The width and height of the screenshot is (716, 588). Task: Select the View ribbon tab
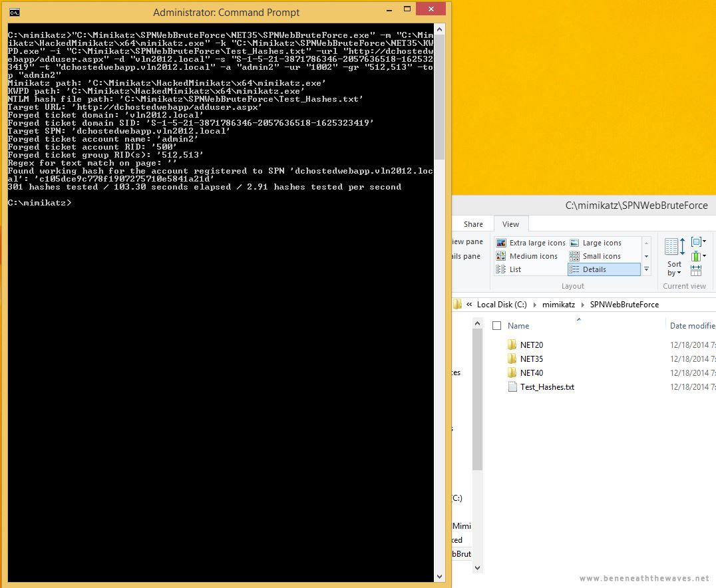tap(510, 224)
